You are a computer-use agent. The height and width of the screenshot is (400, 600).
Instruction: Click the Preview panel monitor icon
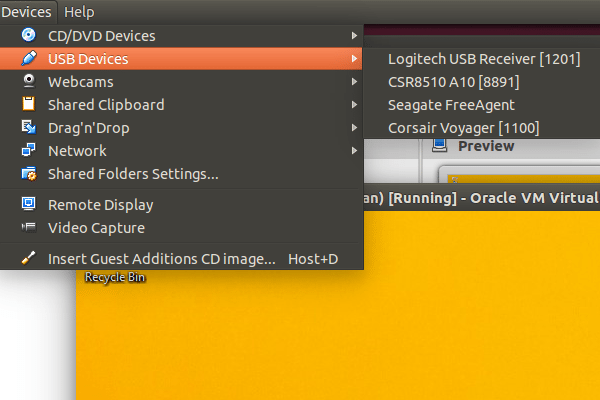coord(439,145)
